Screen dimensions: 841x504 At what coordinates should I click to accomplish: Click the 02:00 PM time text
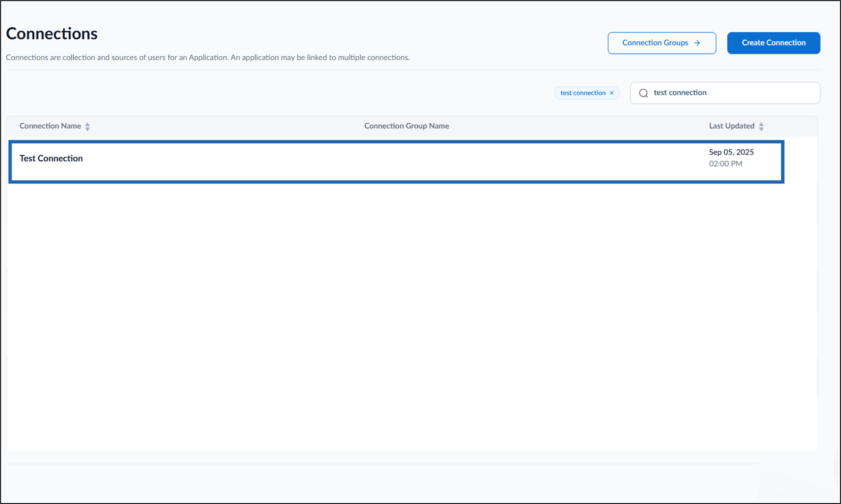(x=725, y=164)
